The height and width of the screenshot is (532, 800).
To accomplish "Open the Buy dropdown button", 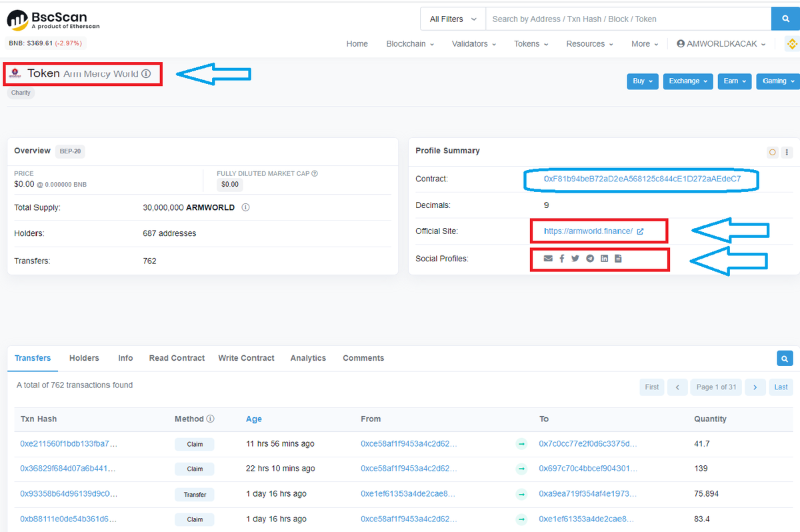I will [x=643, y=81].
